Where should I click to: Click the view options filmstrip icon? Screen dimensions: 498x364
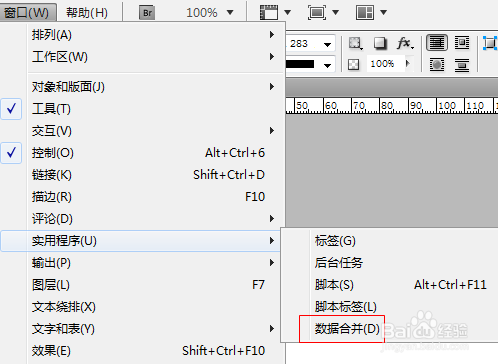pyautogui.click(x=269, y=13)
